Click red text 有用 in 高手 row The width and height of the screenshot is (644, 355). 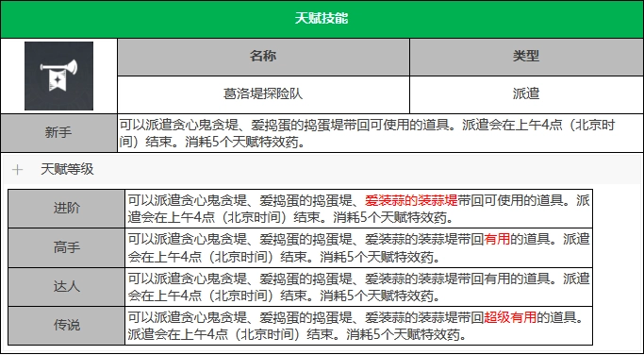click(497, 239)
